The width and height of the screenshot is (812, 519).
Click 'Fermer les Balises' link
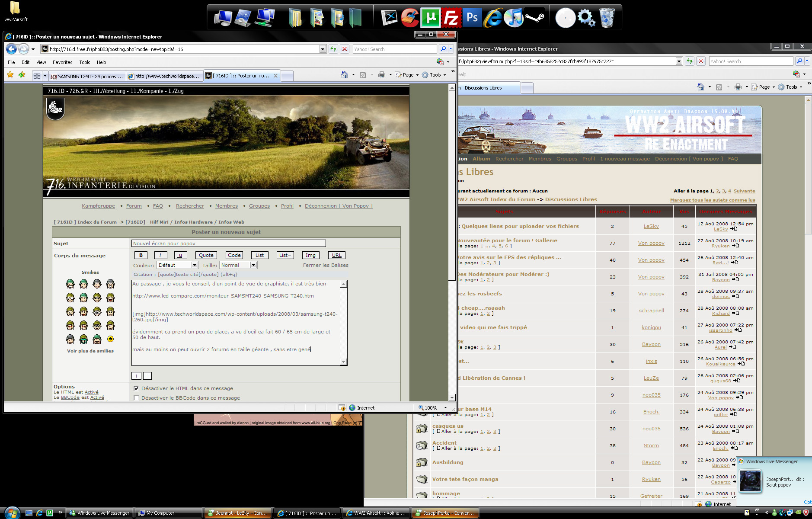326,265
